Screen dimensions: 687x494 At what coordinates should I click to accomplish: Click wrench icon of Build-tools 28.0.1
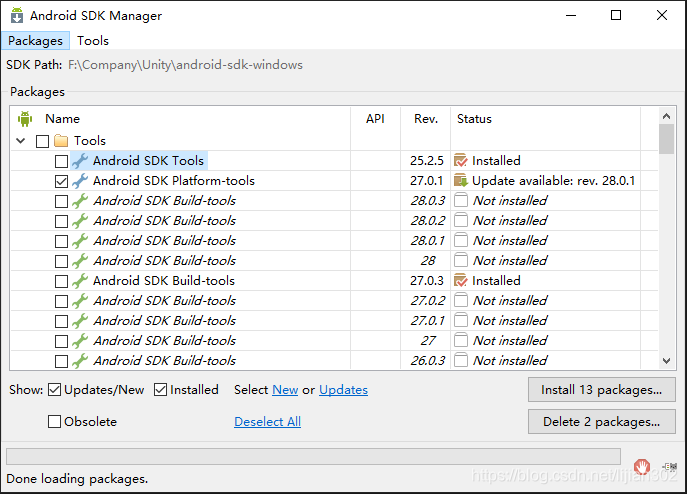point(80,241)
